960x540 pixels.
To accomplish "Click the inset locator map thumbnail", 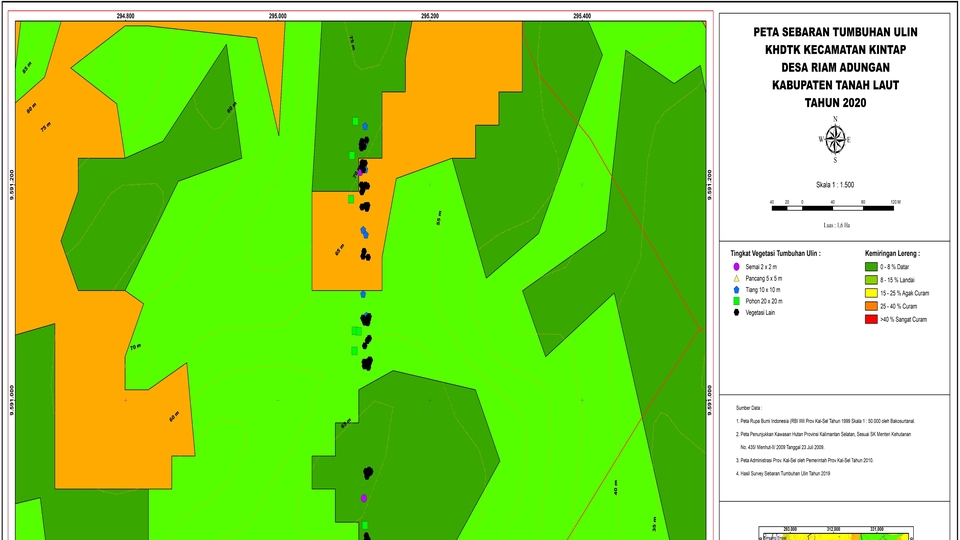I will 836,534.
